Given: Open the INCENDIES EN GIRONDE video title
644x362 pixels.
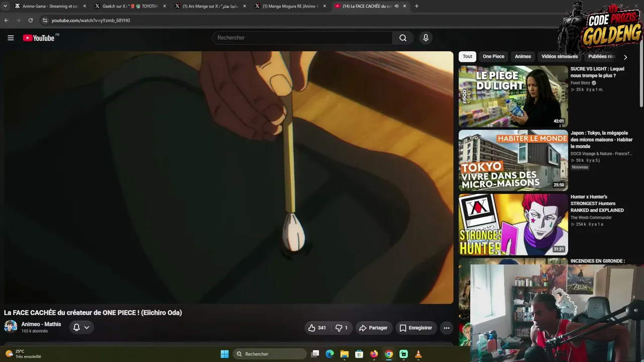Looking at the screenshot, I should coord(598,261).
